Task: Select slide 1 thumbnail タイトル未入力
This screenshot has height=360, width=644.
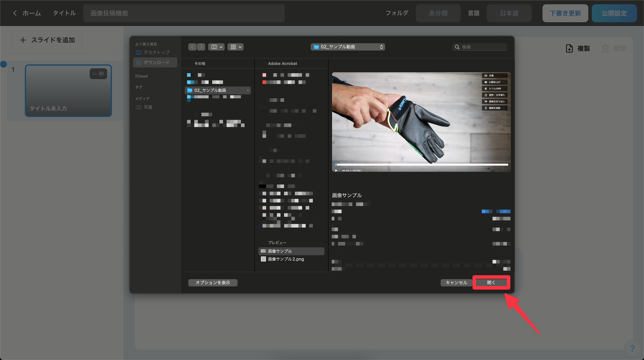Action: point(68,91)
